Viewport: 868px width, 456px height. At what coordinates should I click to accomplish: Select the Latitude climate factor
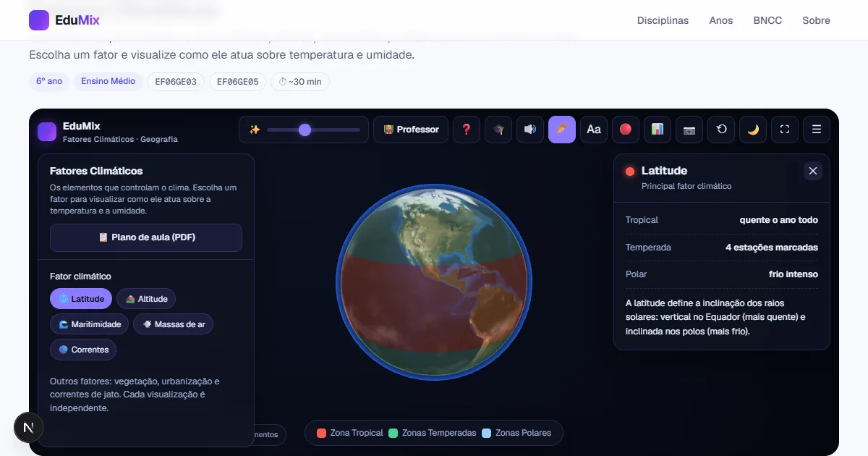(81, 299)
